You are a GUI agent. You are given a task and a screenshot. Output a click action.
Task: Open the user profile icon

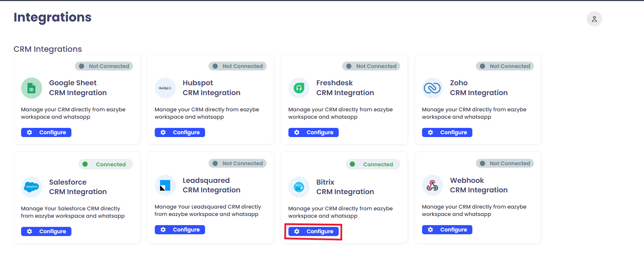(x=594, y=19)
